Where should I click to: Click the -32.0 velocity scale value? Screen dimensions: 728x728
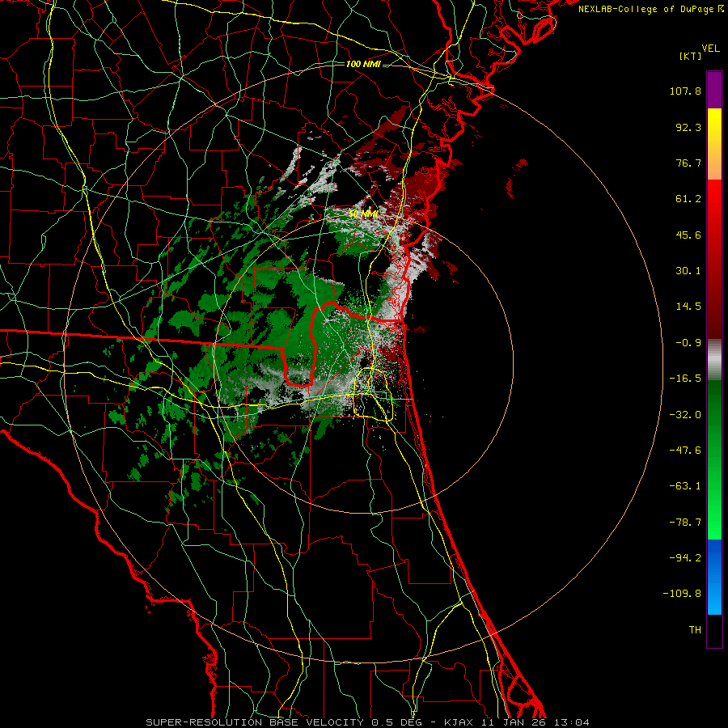tap(685, 415)
